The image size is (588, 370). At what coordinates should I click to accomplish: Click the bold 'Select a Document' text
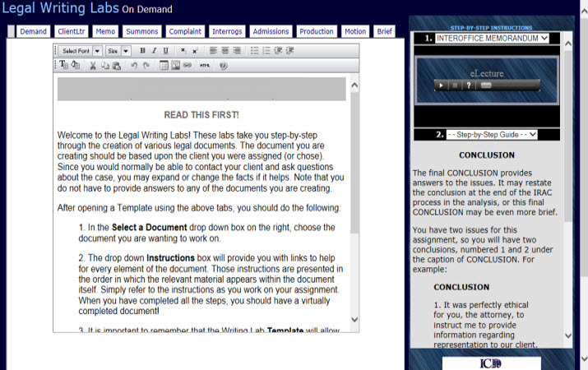click(x=149, y=227)
